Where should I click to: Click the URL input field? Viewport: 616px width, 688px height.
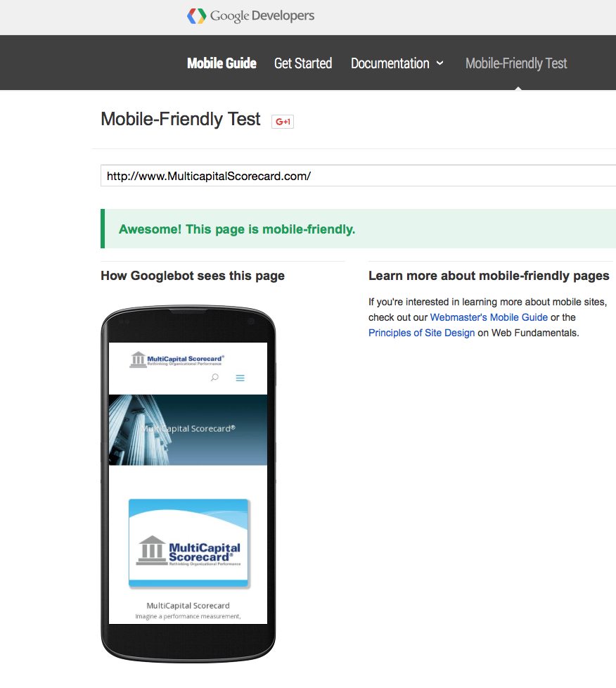[x=358, y=176]
